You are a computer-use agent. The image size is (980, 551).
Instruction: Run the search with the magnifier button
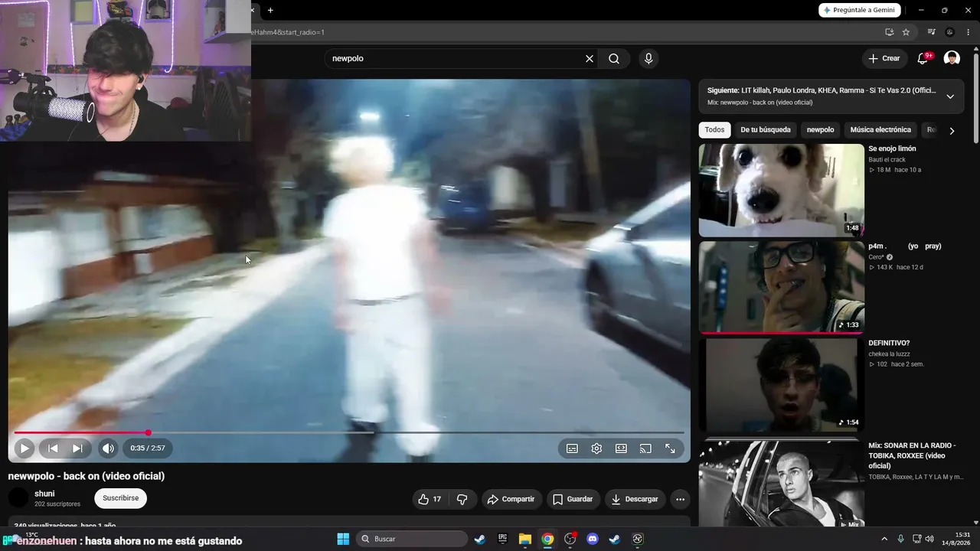coord(614,59)
